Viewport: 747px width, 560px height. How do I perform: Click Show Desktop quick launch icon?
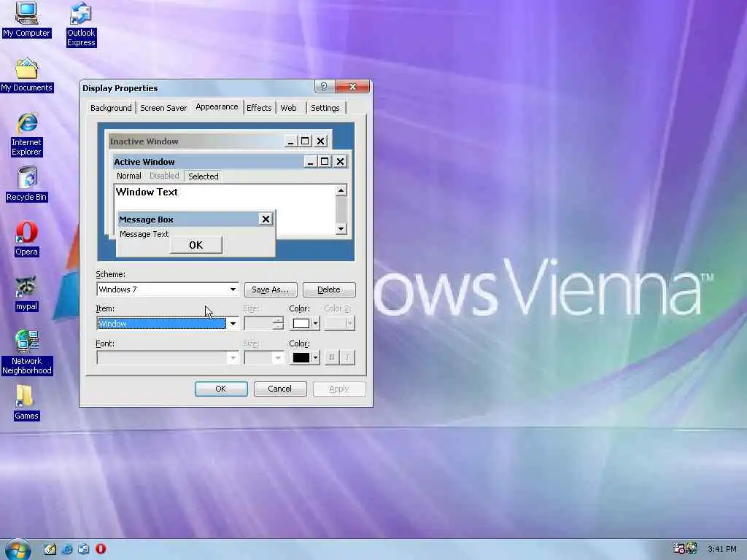coord(50,549)
